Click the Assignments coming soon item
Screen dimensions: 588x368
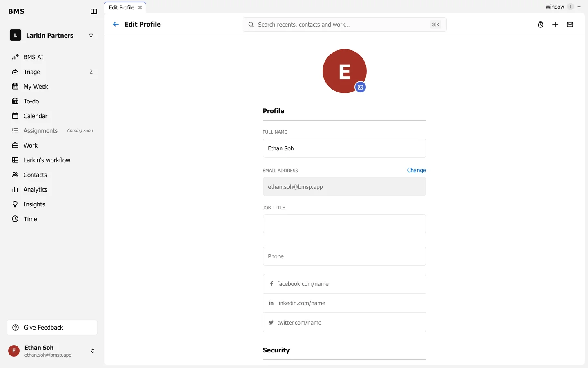(x=52, y=131)
